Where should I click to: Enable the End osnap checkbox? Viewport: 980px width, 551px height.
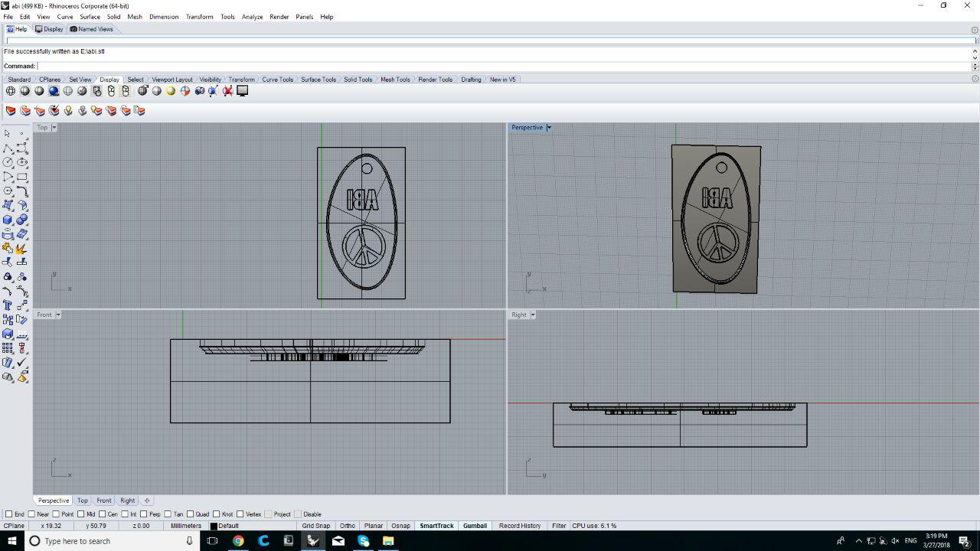(x=9, y=514)
